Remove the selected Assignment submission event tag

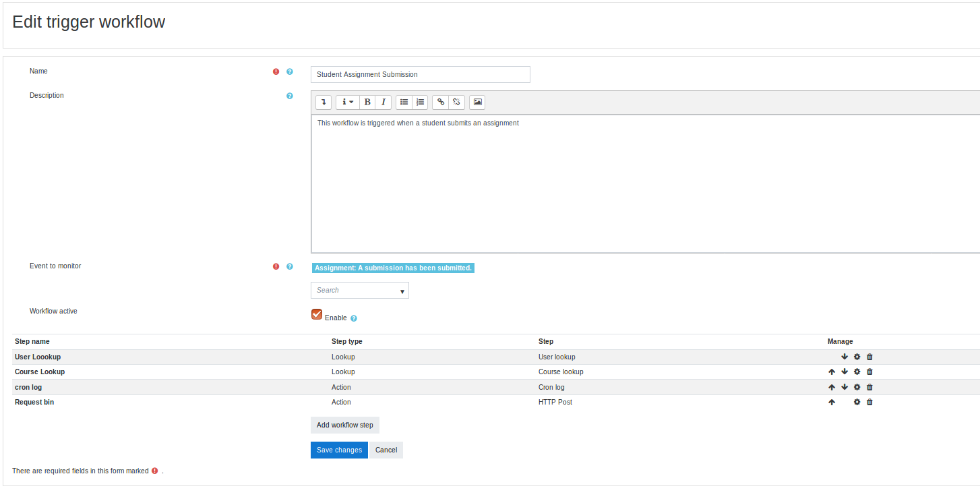click(393, 268)
